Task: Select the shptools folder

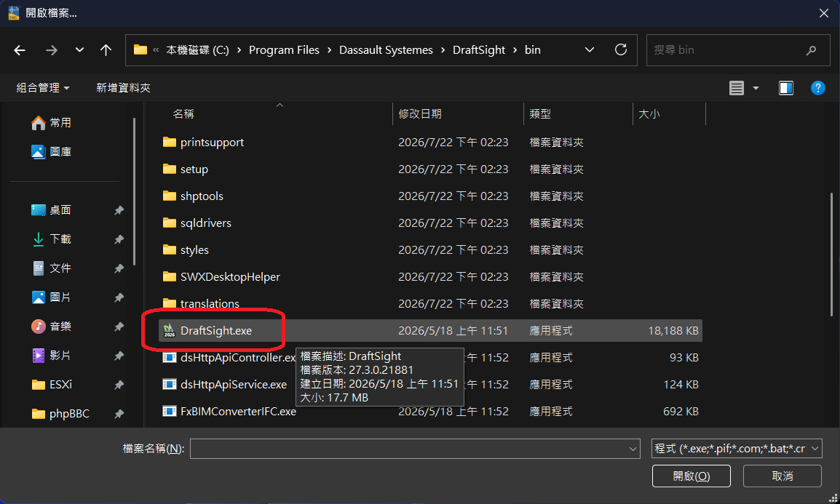Action: point(202,196)
